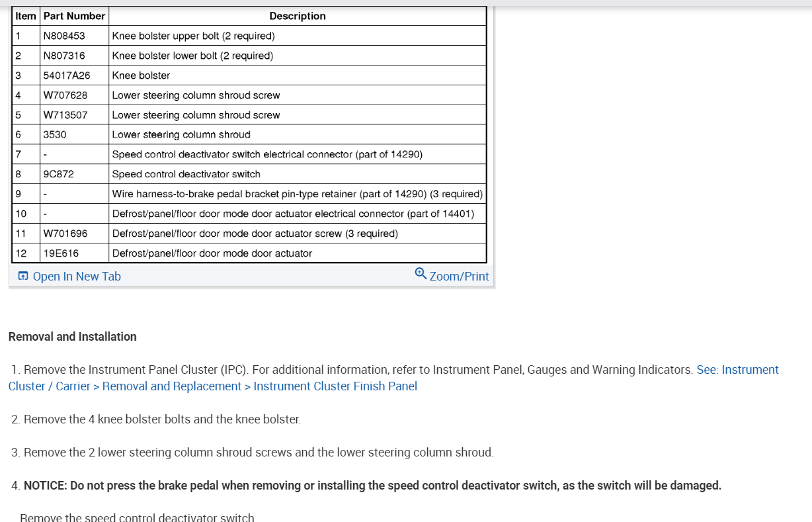Select part number N808453 cell
Screen dimensions: 812x522
click(x=75, y=36)
